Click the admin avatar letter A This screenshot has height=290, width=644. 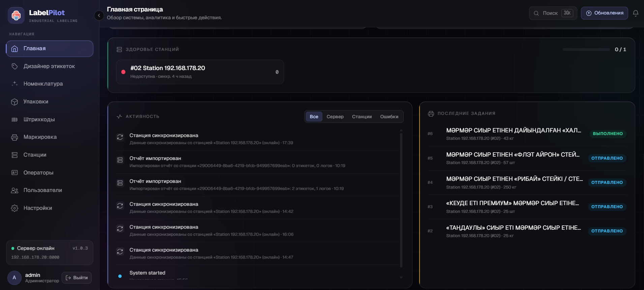(x=14, y=278)
